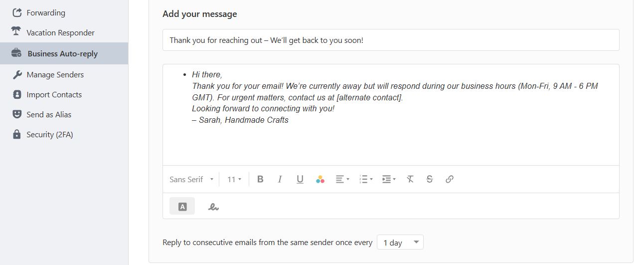Insert a hyperlink with the link icon

click(x=450, y=179)
